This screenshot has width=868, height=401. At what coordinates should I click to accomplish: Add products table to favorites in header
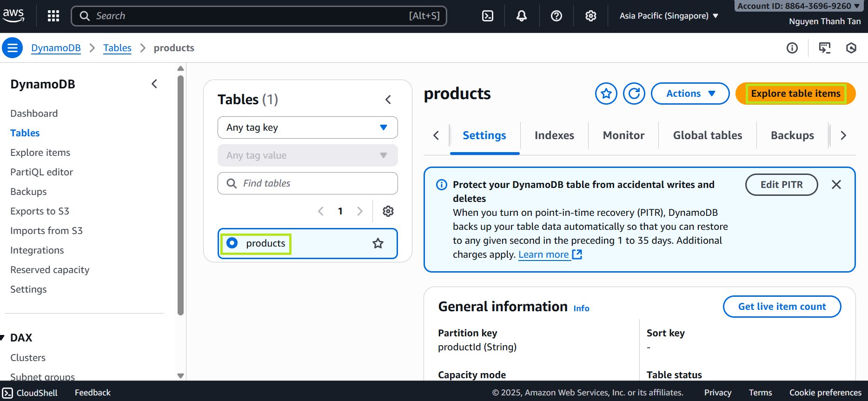[606, 94]
